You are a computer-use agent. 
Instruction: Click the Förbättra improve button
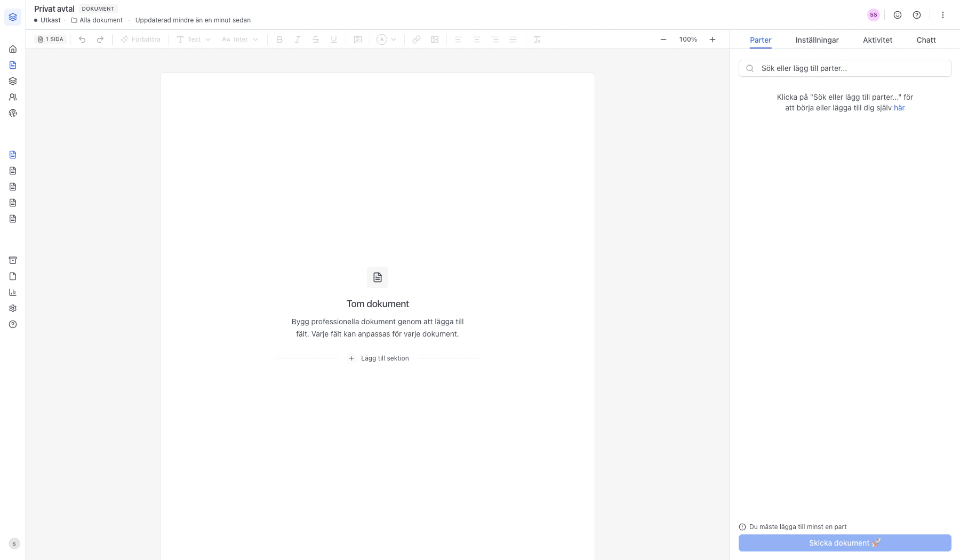(x=140, y=39)
